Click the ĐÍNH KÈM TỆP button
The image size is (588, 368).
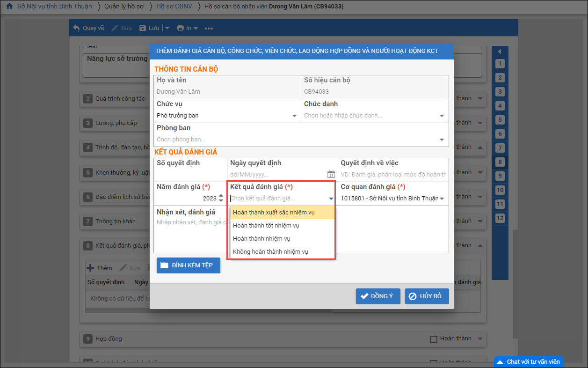(188, 265)
